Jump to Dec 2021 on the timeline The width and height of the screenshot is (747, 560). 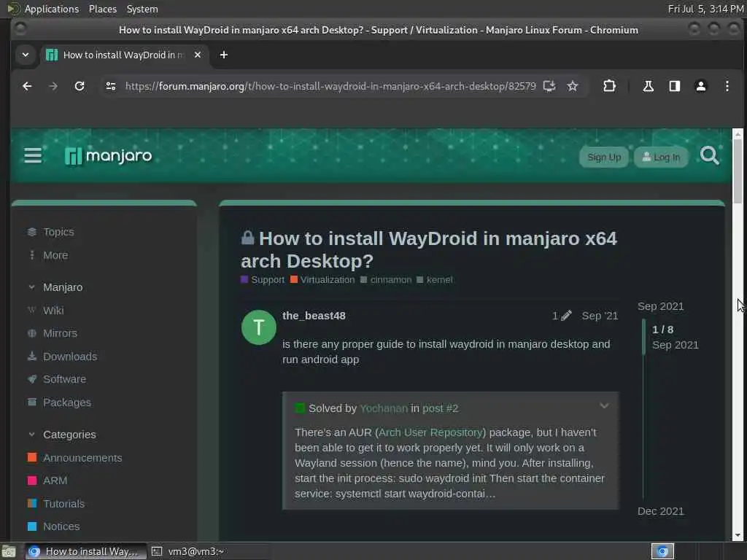[661, 511]
